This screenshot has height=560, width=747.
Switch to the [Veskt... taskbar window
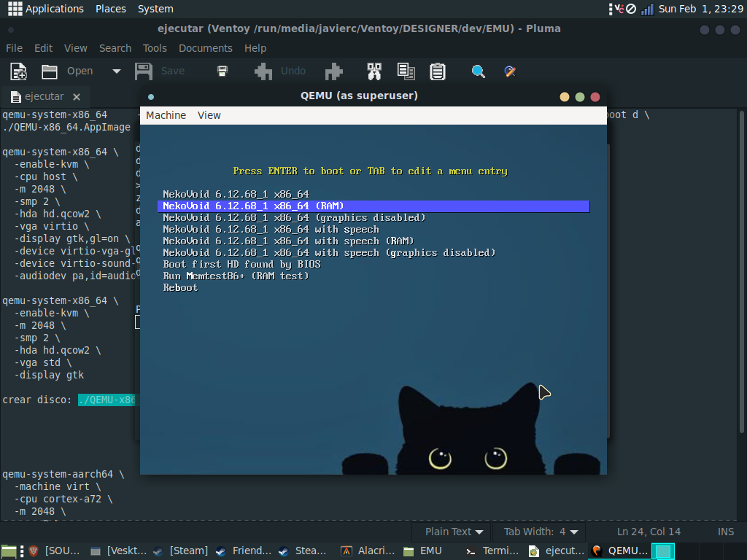point(119,551)
